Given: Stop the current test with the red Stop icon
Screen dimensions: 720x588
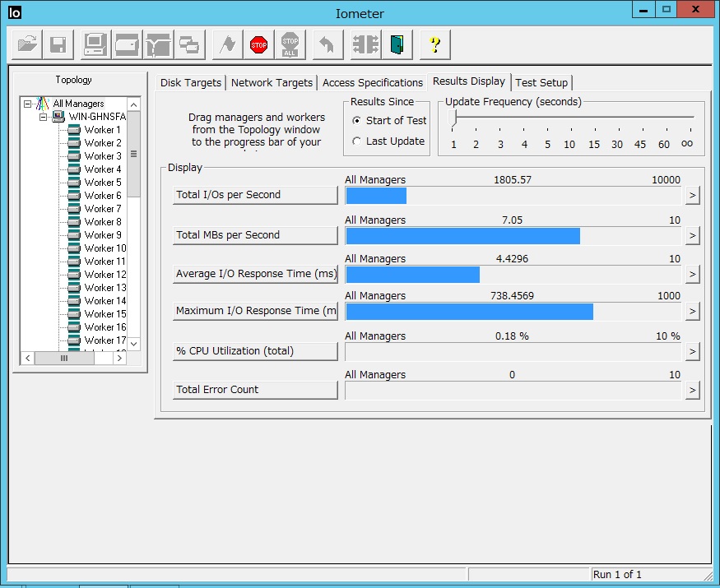Looking at the screenshot, I should coord(259,44).
